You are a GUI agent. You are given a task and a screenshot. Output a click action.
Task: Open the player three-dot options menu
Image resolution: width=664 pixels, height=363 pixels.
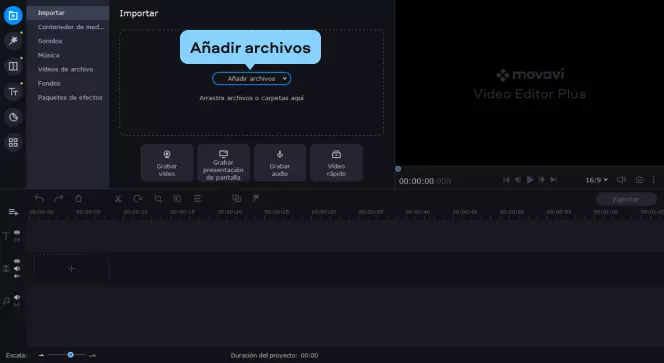[x=654, y=180]
